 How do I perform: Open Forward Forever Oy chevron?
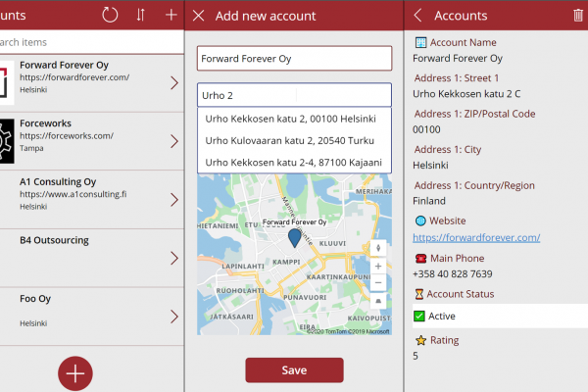coord(174,83)
